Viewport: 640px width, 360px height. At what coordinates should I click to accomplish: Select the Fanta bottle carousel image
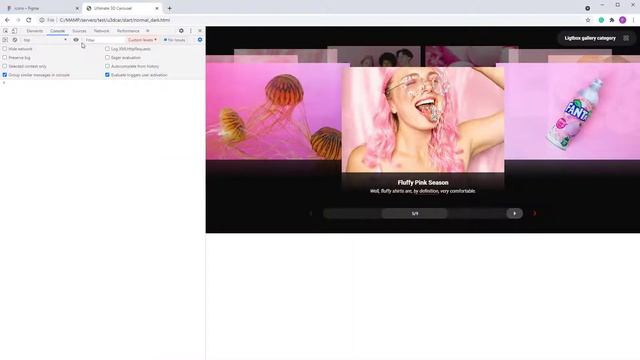(x=572, y=111)
